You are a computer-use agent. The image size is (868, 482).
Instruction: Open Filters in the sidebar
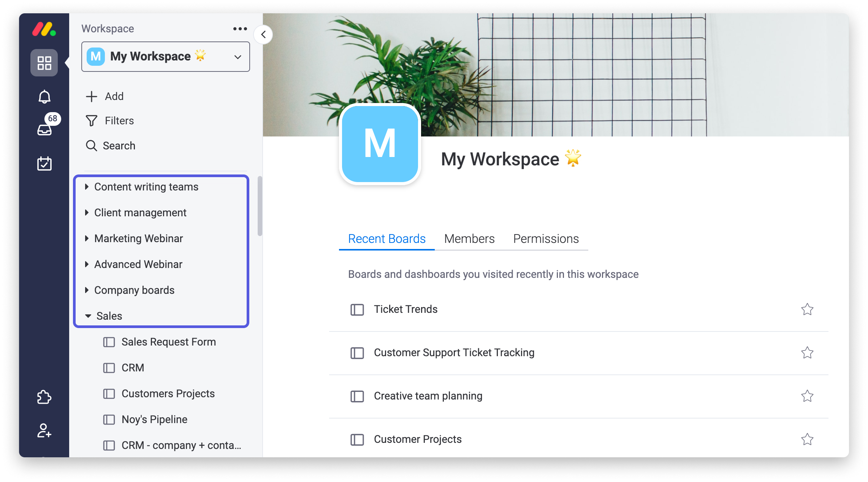110,121
